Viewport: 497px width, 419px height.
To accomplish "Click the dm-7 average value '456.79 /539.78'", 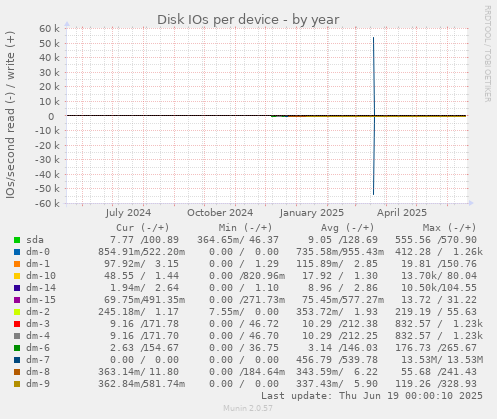I will pos(337,360).
